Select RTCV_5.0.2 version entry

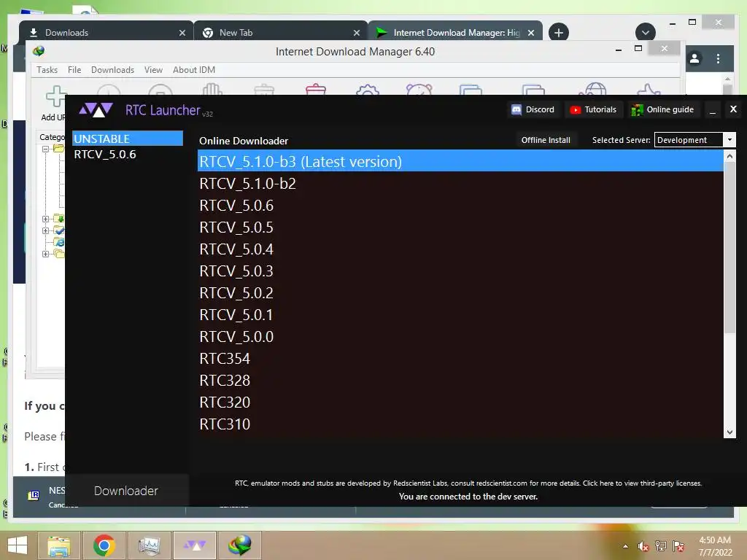pyautogui.click(x=460, y=293)
